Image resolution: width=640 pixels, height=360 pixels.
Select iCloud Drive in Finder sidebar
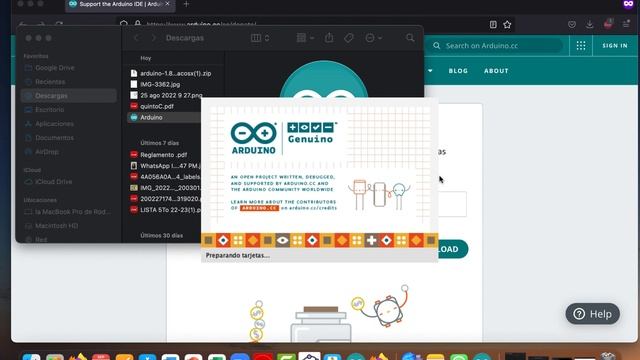[x=68, y=182]
